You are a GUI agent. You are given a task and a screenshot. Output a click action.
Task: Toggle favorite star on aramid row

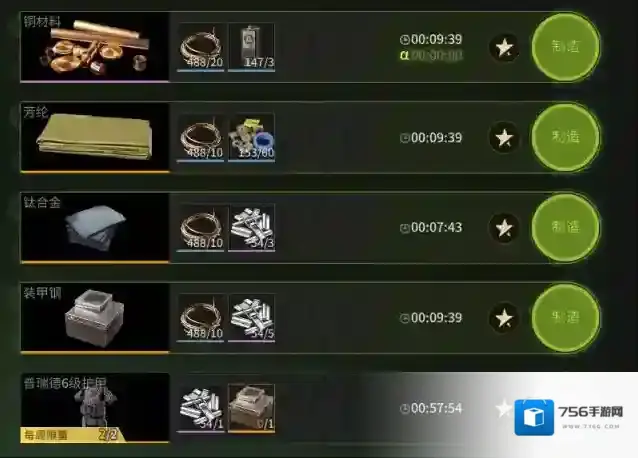(x=504, y=137)
